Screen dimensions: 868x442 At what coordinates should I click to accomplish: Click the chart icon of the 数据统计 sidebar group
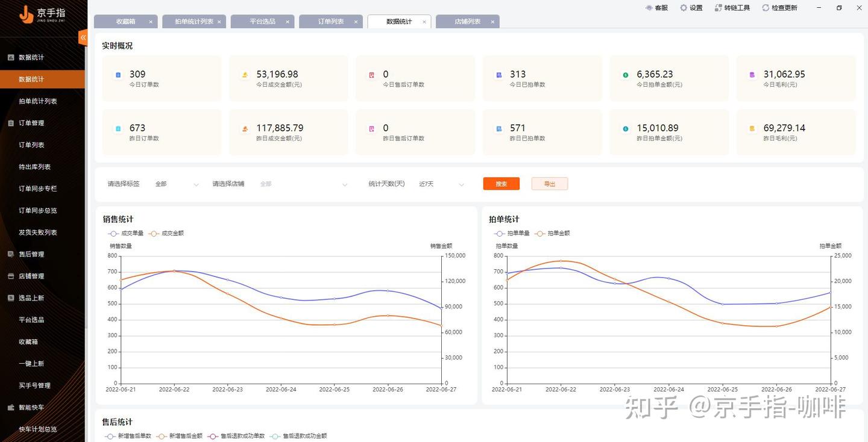pos(11,57)
